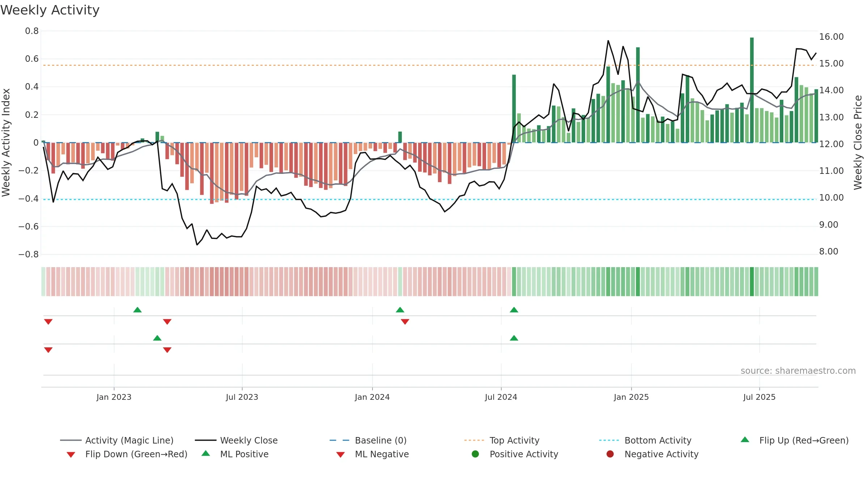This screenshot has width=868, height=488.
Task: Click the Jul 2024 x-axis label
Action: tap(501, 397)
